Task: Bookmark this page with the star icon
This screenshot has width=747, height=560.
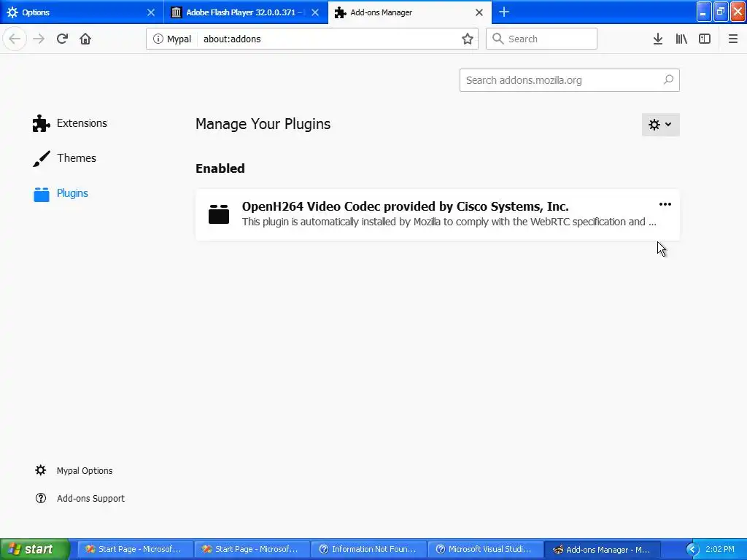Action: [468, 39]
